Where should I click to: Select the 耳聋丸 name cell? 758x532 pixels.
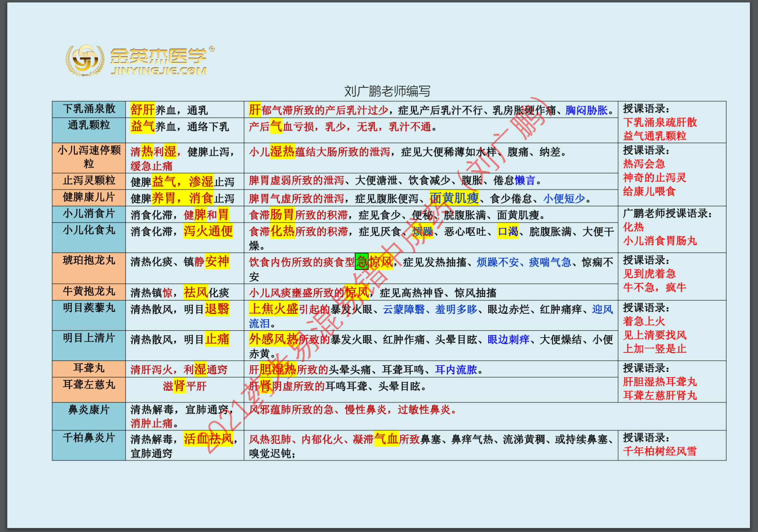tap(89, 369)
